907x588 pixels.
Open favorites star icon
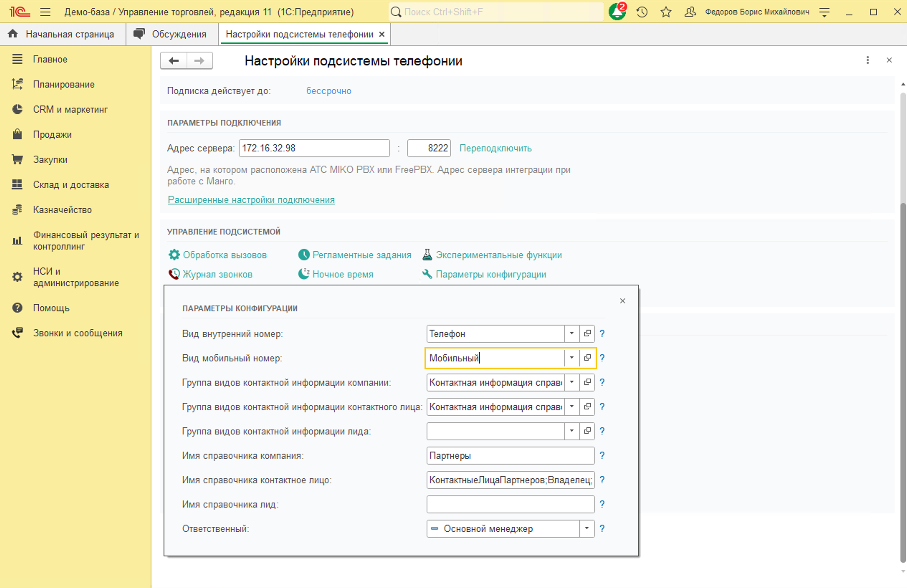(x=666, y=12)
